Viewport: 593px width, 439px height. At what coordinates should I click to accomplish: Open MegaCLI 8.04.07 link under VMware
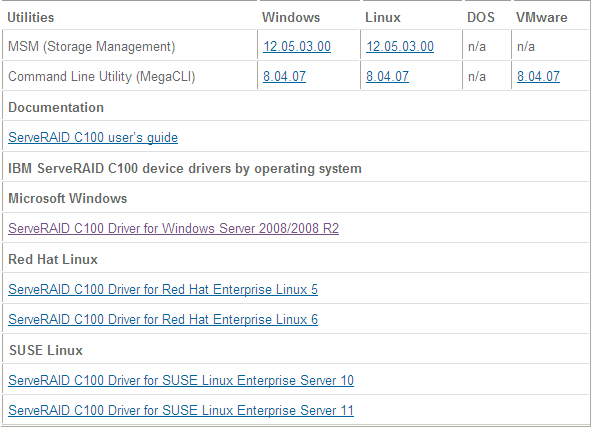538,76
